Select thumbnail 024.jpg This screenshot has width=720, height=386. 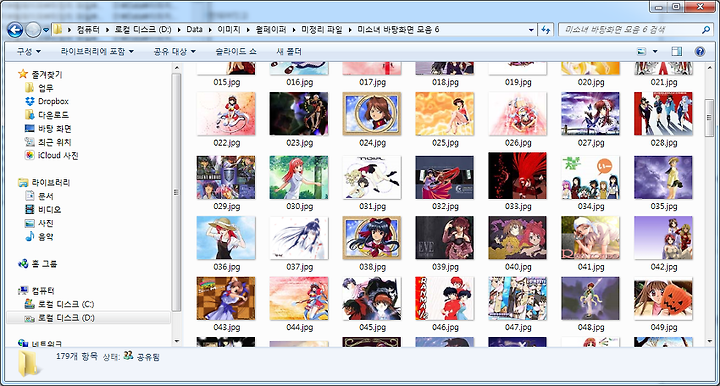click(x=372, y=114)
